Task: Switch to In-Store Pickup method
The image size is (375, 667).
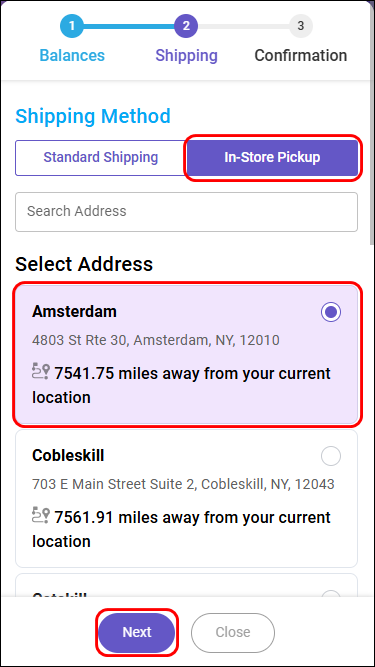Action: point(273,158)
